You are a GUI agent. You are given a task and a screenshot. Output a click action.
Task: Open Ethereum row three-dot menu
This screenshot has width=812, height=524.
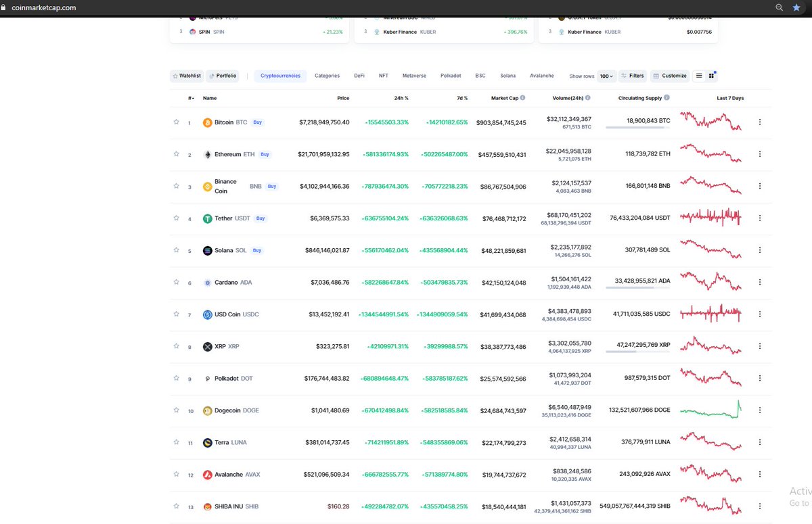pyautogui.click(x=760, y=154)
